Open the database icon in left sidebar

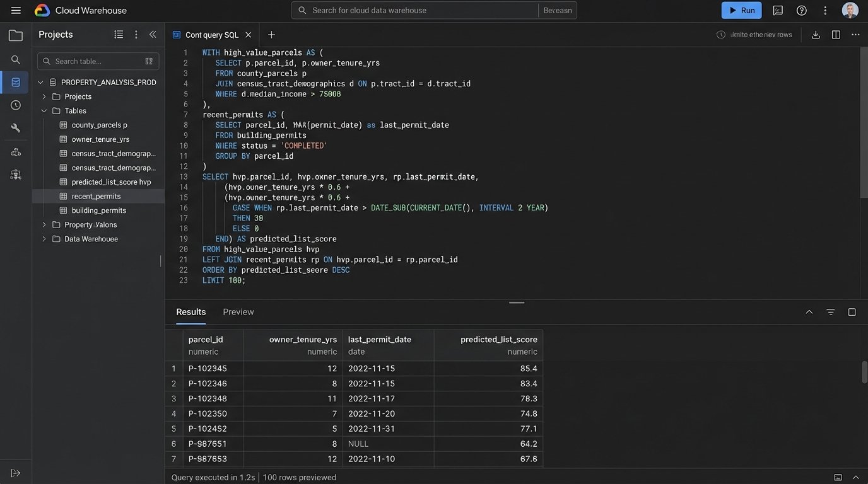click(16, 83)
